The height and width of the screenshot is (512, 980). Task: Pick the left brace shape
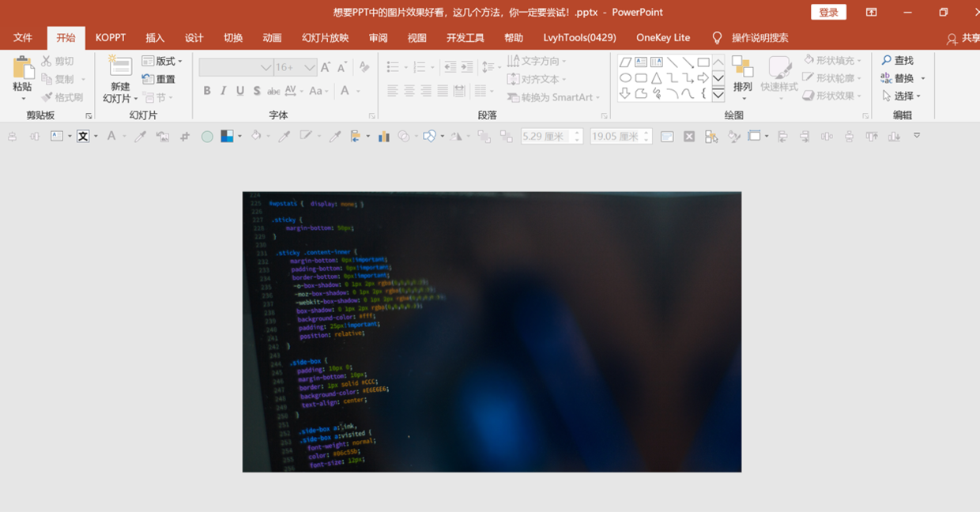pos(703,94)
